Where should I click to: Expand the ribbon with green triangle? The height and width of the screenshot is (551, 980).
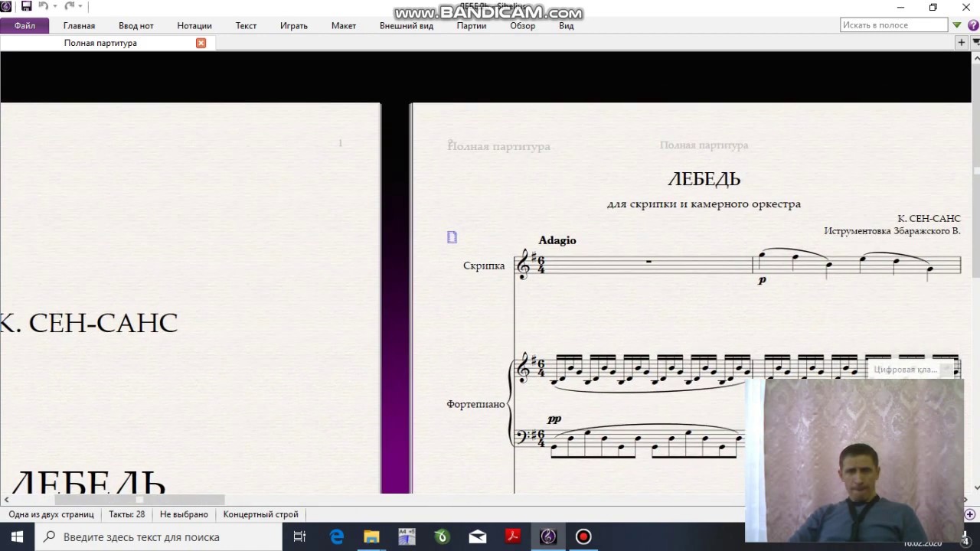(957, 25)
